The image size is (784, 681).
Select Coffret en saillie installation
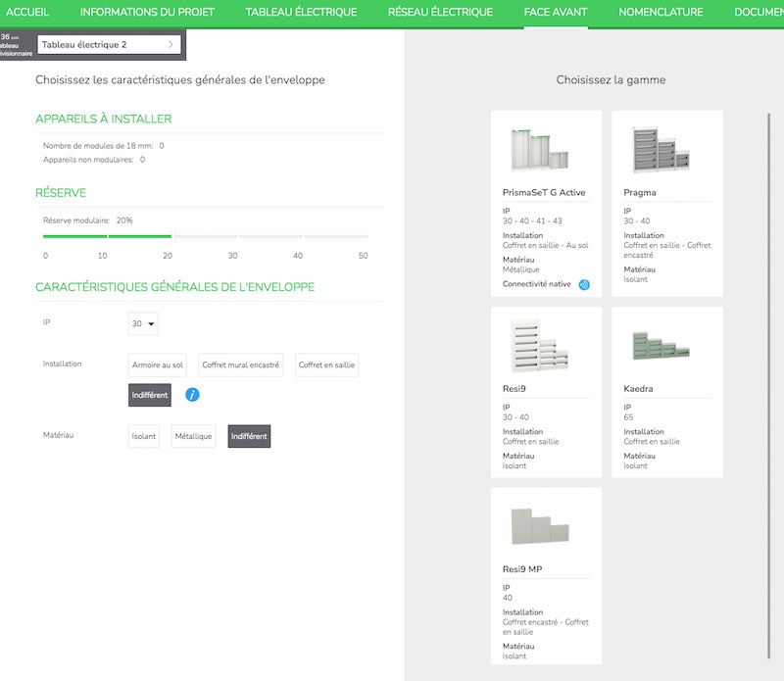[326, 365]
